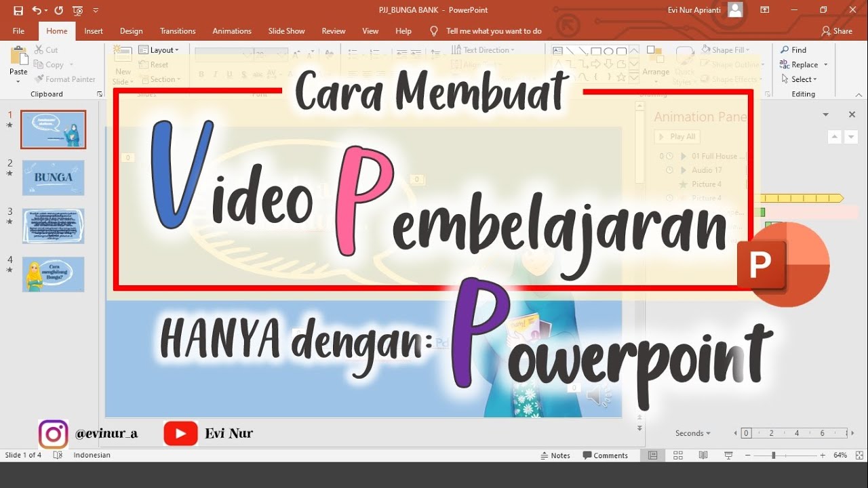
Task: Expand the Seconds dropdown in Animation Pane
Action: [x=693, y=433]
